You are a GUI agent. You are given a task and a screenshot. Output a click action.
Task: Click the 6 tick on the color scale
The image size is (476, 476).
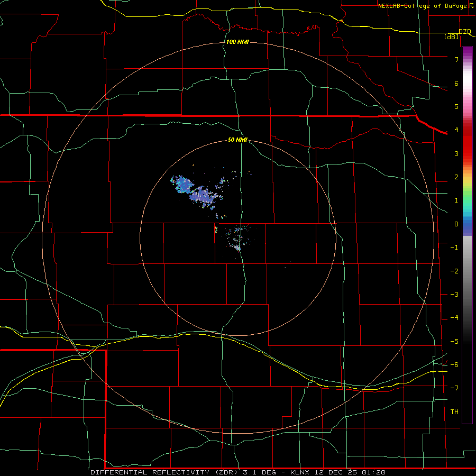click(456, 83)
